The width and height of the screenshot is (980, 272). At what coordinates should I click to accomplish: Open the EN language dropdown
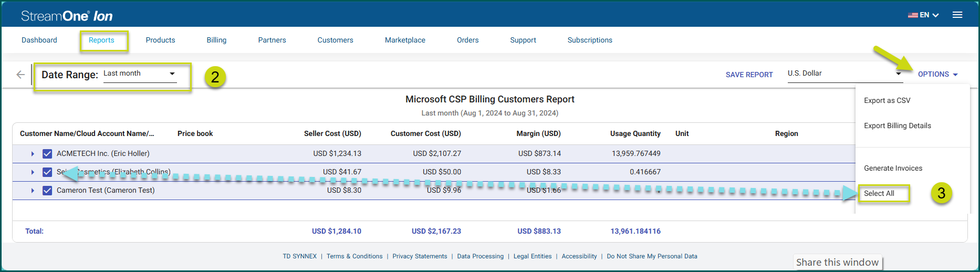pyautogui.click(x=929, y=15)
